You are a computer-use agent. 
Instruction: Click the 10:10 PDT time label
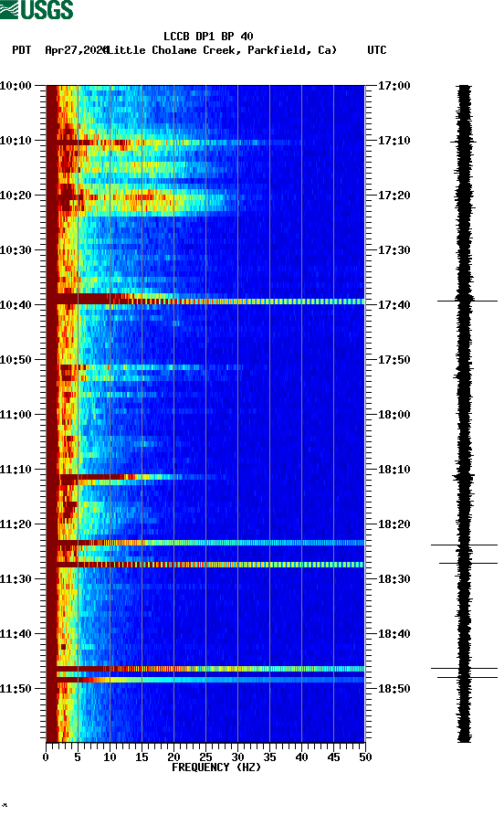16,141
